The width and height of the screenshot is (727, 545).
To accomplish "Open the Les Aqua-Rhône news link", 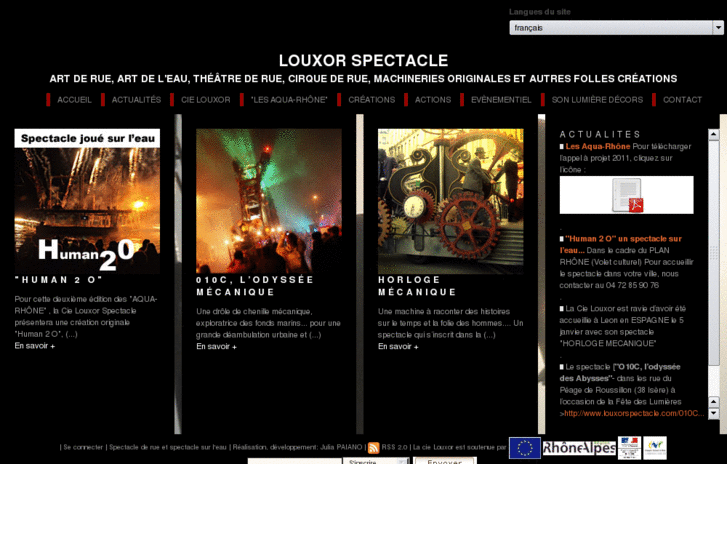I will pyautogui.click(x=598, y=147).
